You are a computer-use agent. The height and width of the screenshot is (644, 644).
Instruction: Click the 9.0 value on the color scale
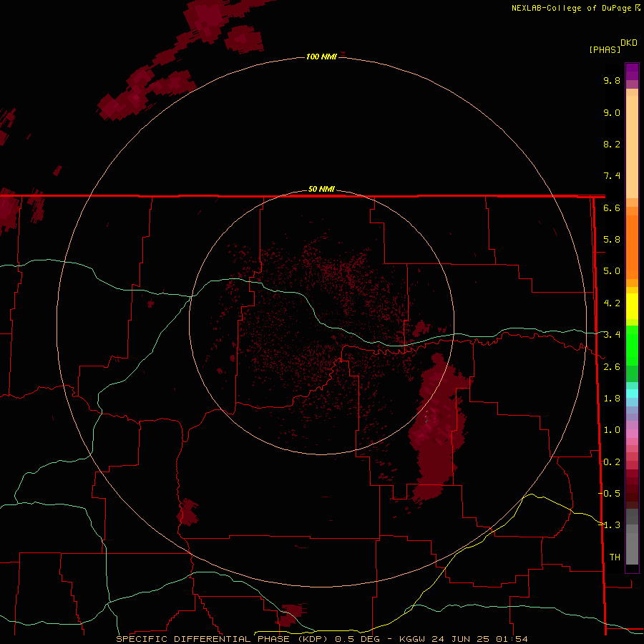612,112
